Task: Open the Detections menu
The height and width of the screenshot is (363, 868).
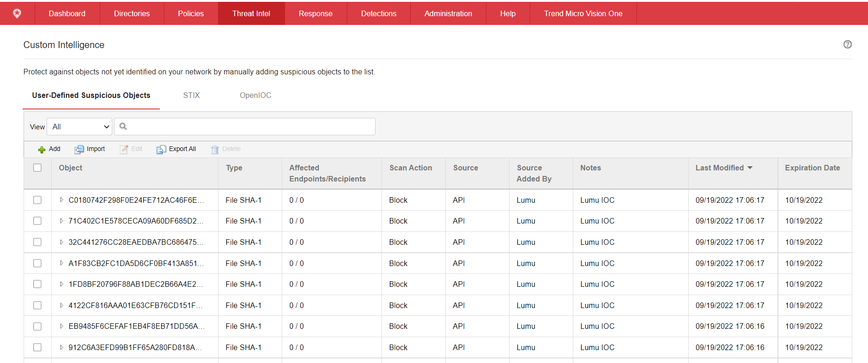Action: [x=378, y=13]
